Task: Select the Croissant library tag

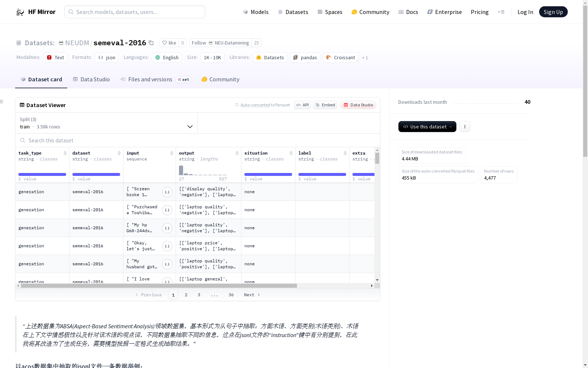Action: coord(341,57)
